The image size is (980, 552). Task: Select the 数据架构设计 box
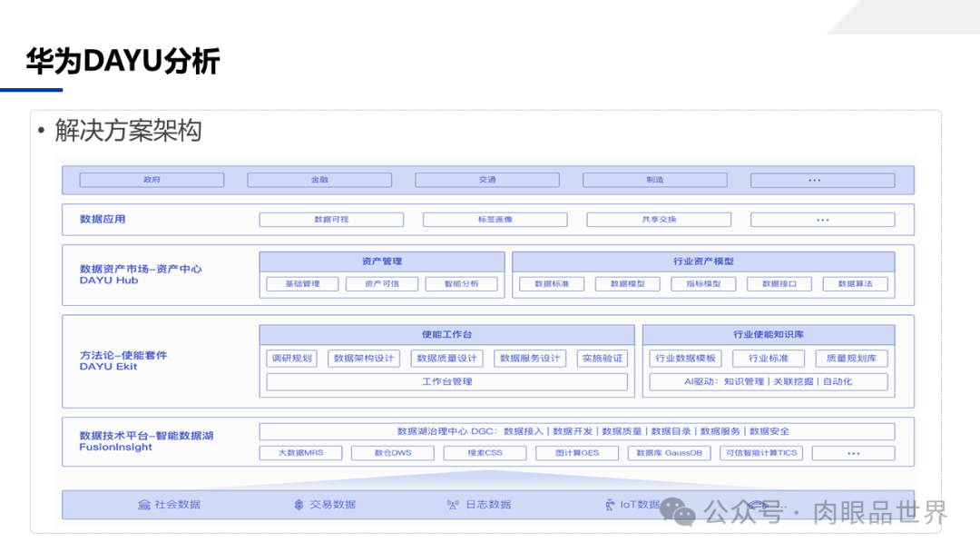(364, 359)
